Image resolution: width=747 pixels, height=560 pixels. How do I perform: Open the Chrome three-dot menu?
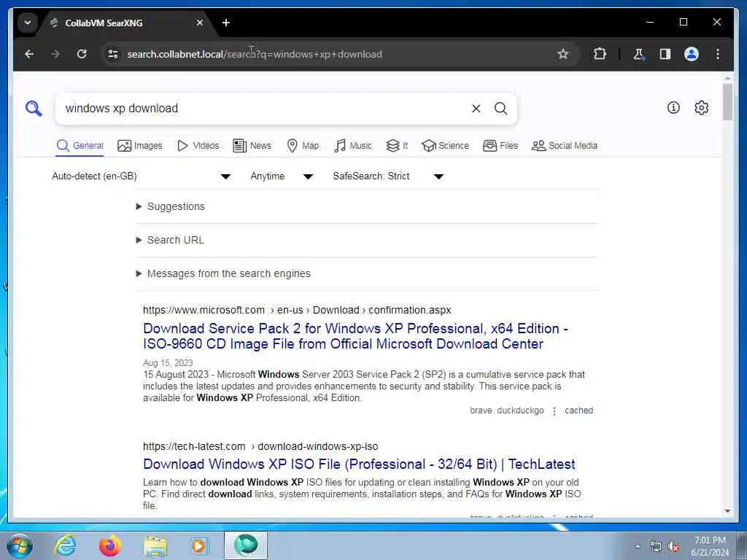(718, 54)
